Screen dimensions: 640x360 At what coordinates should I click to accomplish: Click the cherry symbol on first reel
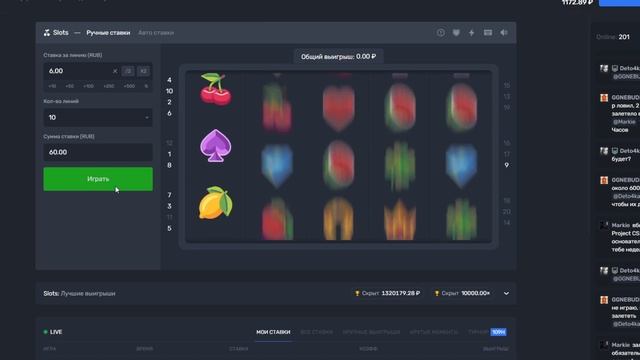click(x=216, y=89)
